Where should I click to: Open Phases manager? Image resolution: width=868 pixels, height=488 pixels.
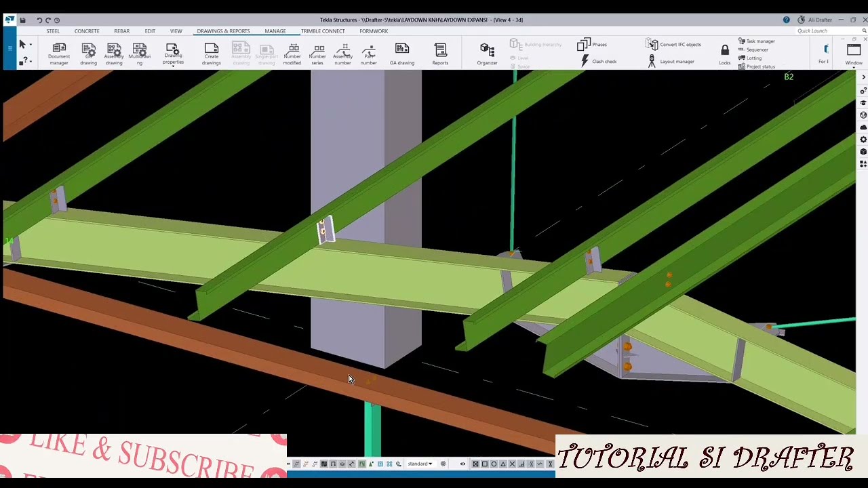point(592,45)
